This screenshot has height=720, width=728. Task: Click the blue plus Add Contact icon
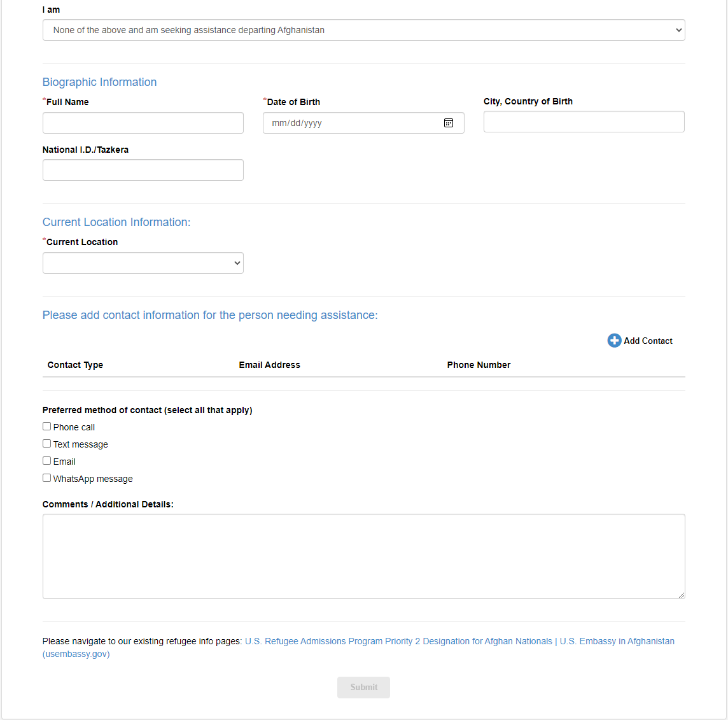(x=614, y=341)
